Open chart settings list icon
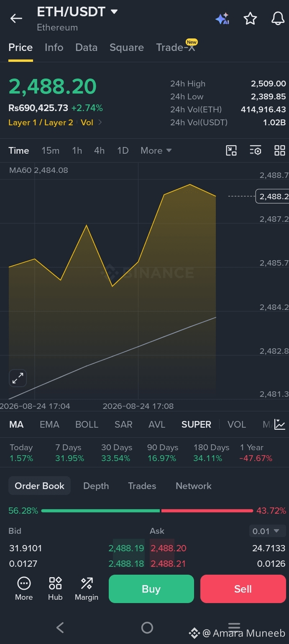Image resolution: width=289 pixels, height=644 pixels. [255, 150]
